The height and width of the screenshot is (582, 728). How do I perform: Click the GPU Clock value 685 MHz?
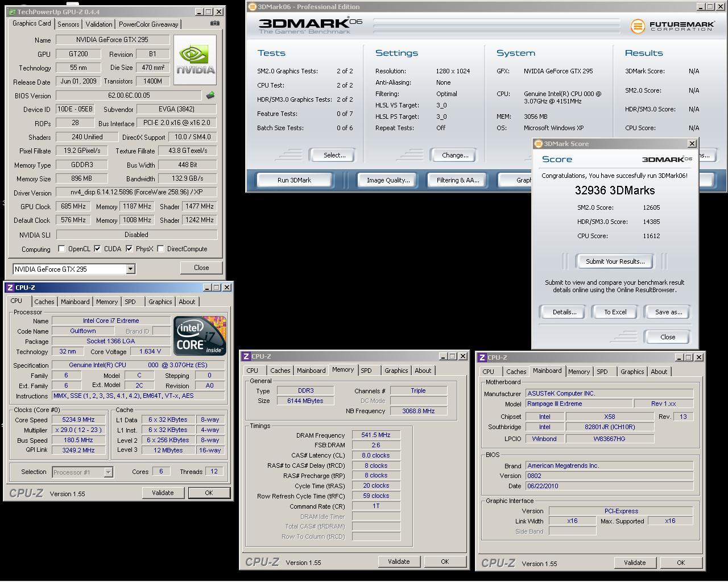[73, 206]
